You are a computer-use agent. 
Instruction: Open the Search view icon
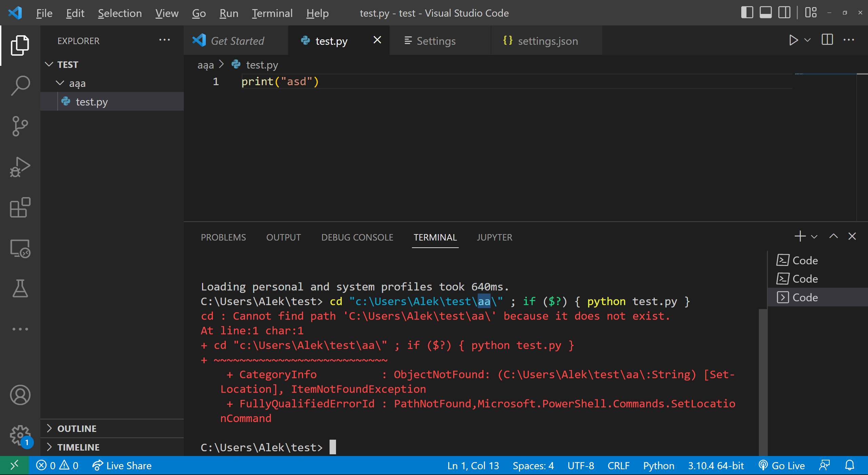pyautogui.click(x=20, y=85)
